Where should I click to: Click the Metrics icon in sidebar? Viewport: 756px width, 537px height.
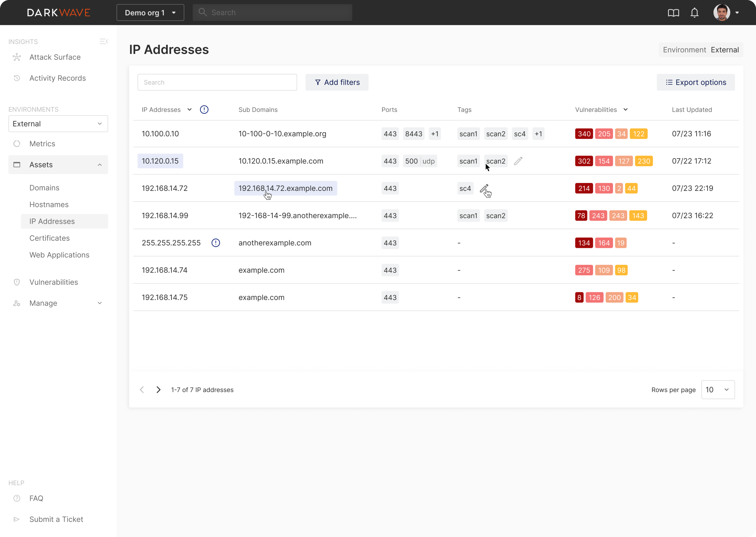coord(17,144)
